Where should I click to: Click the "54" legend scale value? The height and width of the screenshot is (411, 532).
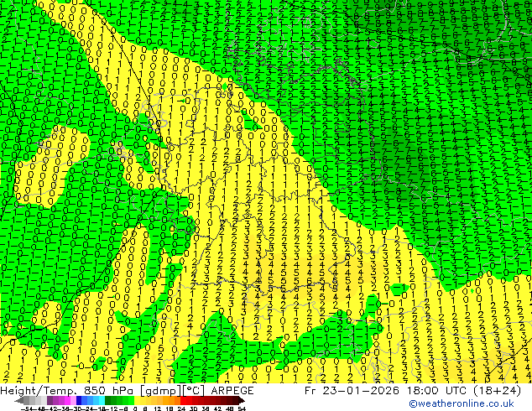242,408
